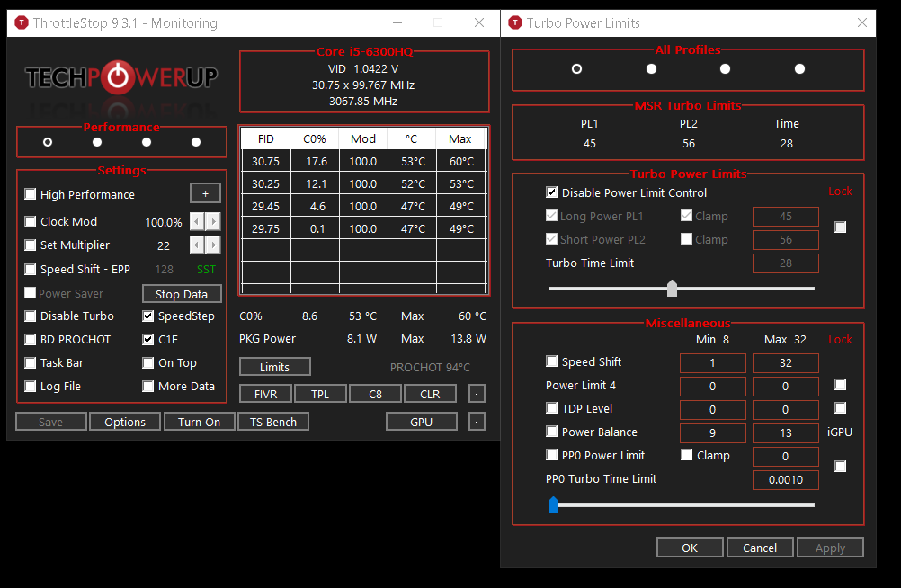This screenshot has height=588, width=901.
Task: Click the Power Balance value 9 field
Action: click(712, 432)
